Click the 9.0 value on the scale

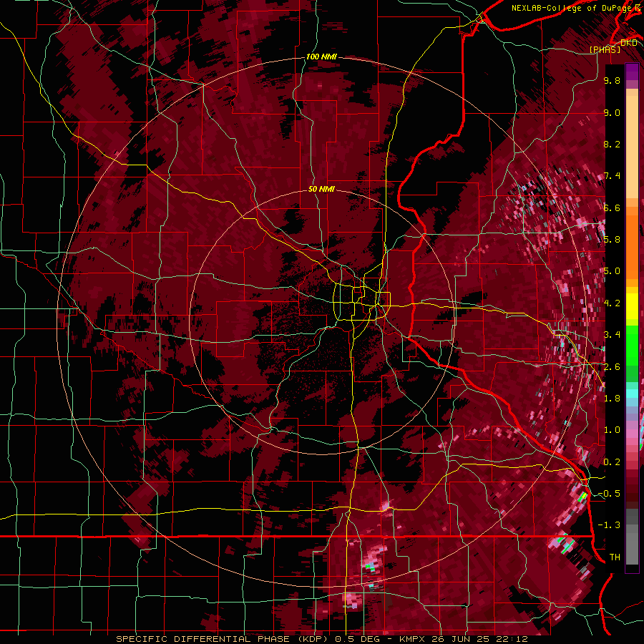click(612, 112)
